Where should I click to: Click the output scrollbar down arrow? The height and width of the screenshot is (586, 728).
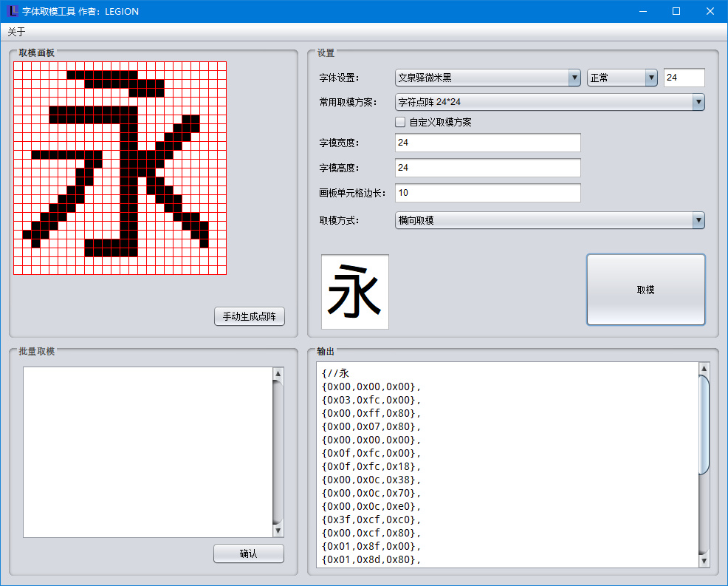tap(705, 561)
